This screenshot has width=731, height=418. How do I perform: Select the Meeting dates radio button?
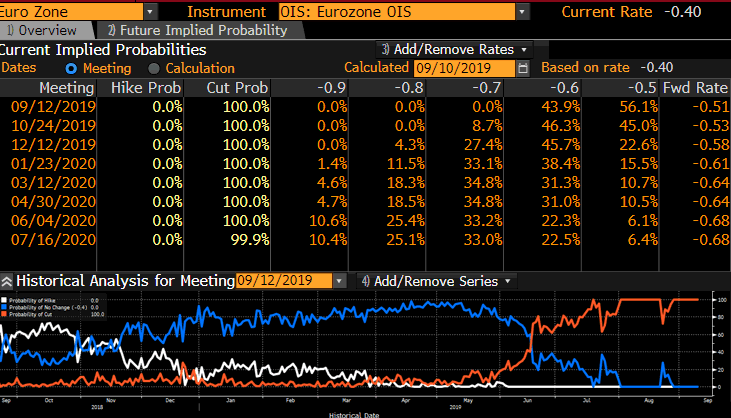[x=71, y=69]
